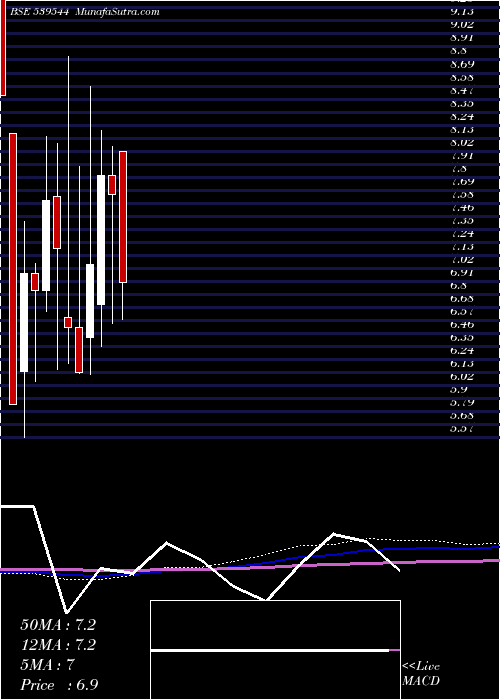Click the 5.57 price level label
The width and height of the screenshot is (500, 700).
(462, 429)
